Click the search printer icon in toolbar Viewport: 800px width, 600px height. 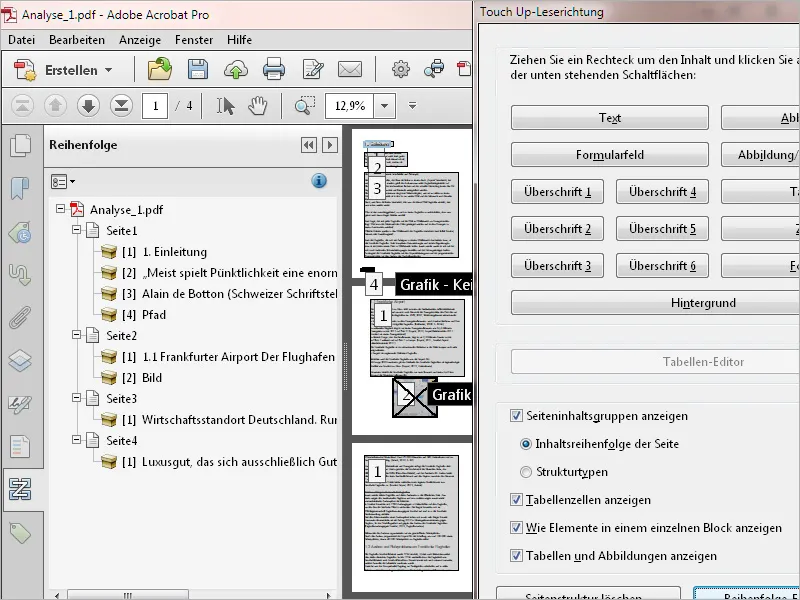tap(435, 69)
